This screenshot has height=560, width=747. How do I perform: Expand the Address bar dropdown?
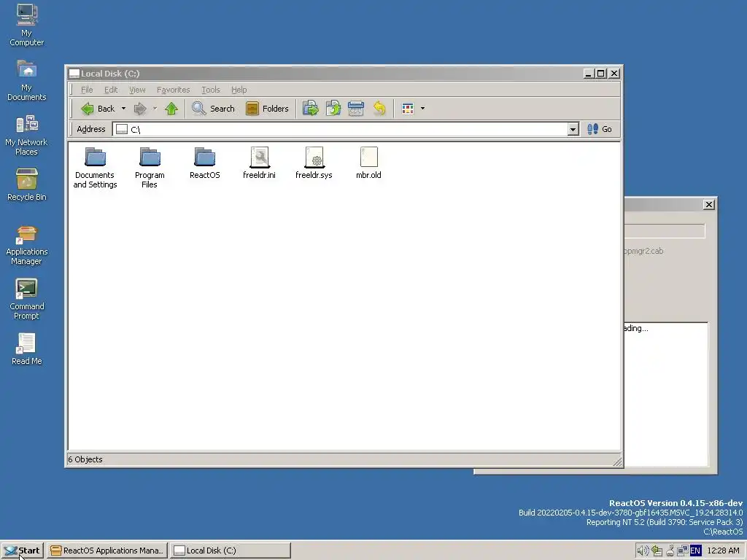coord(573,129)
